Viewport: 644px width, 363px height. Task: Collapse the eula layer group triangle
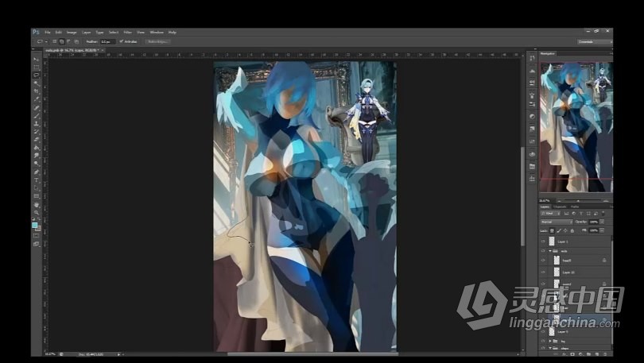(x=550, y=251)
